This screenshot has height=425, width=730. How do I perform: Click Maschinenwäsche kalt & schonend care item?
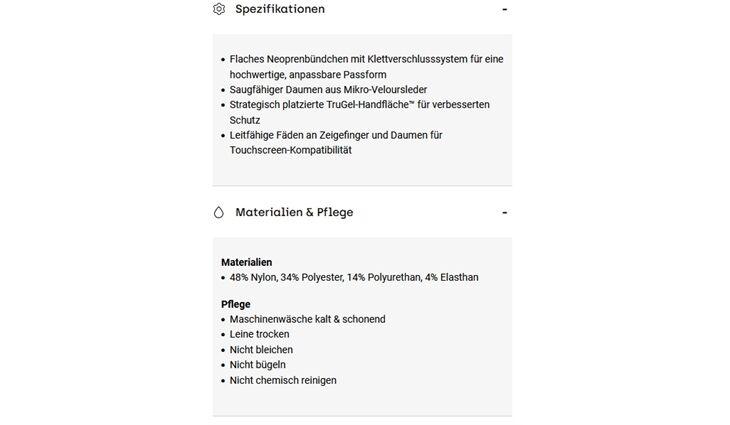(x=307, y=319)
